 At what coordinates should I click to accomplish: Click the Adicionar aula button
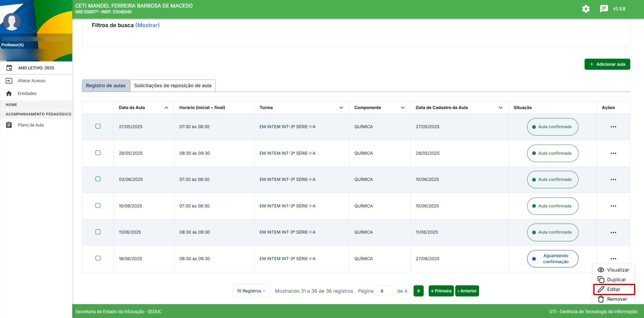click(x=607, y=64)
